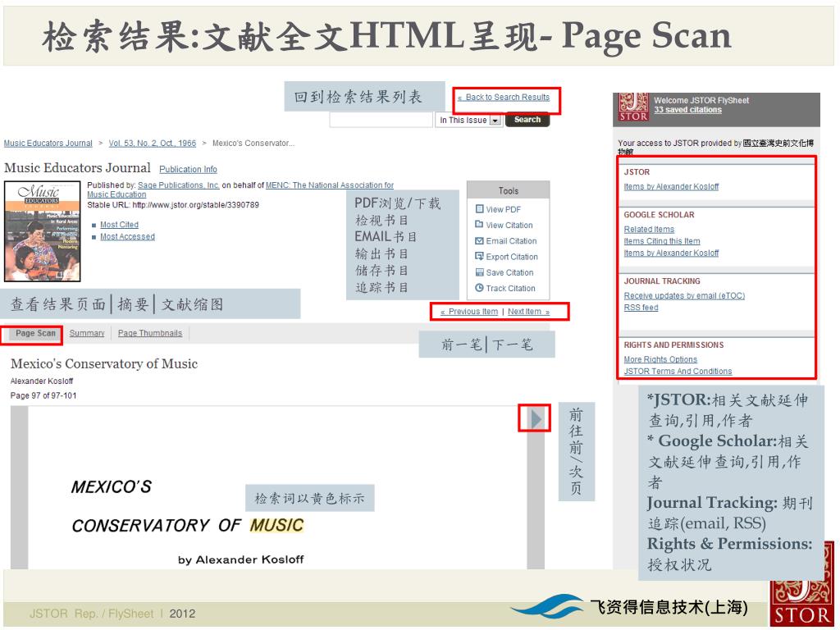Screen dimensions: 840x630
Task: Click the View Citation folder icon
Action: [479, 225]
